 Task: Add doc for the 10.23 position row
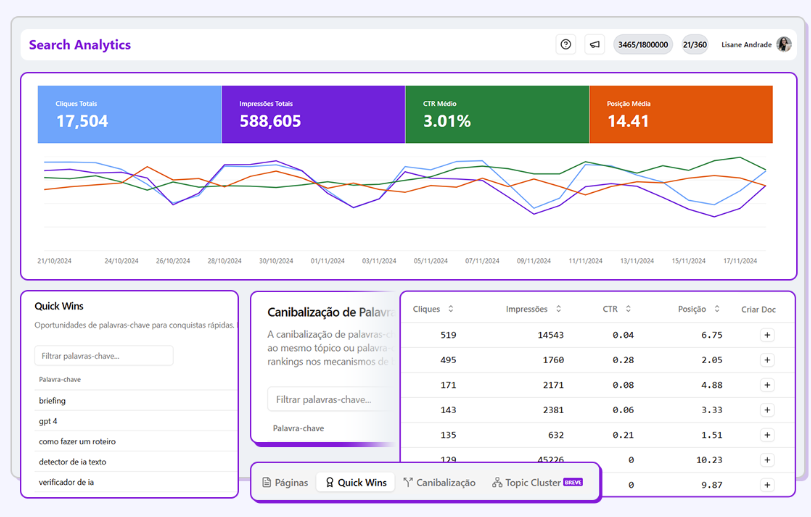coord(767,460)
